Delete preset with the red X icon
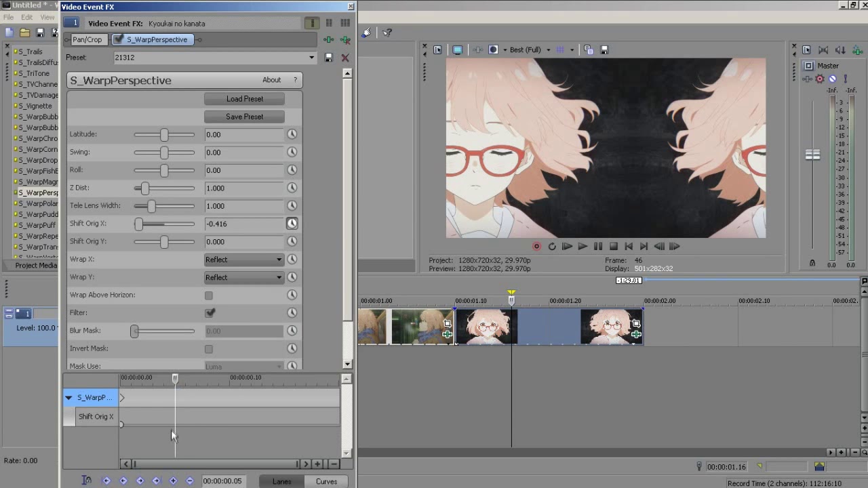Screen dimensions: 868x488 click(x=345, y=58)
